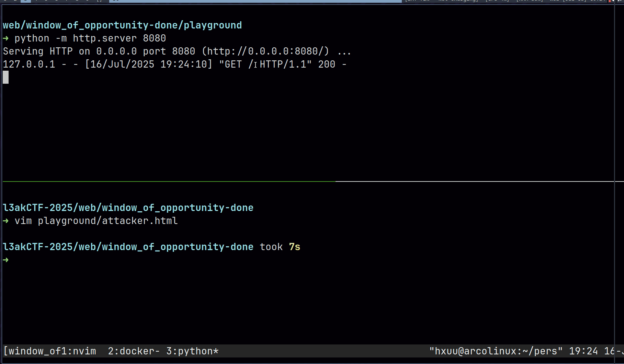Click the first window_of_opportunity-done path in bottom pane
This screenshot has height=364, width=624.
click(128, 208)
